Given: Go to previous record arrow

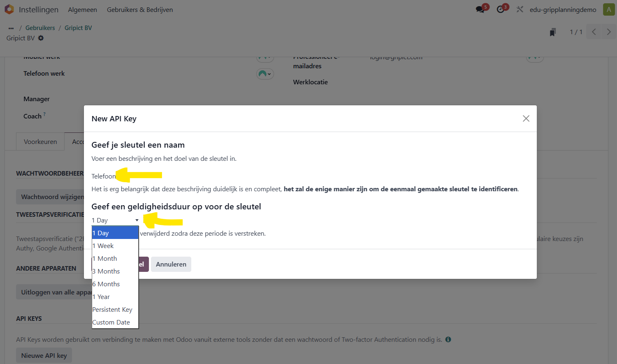Looking at the screenshot, I should 594,32.
